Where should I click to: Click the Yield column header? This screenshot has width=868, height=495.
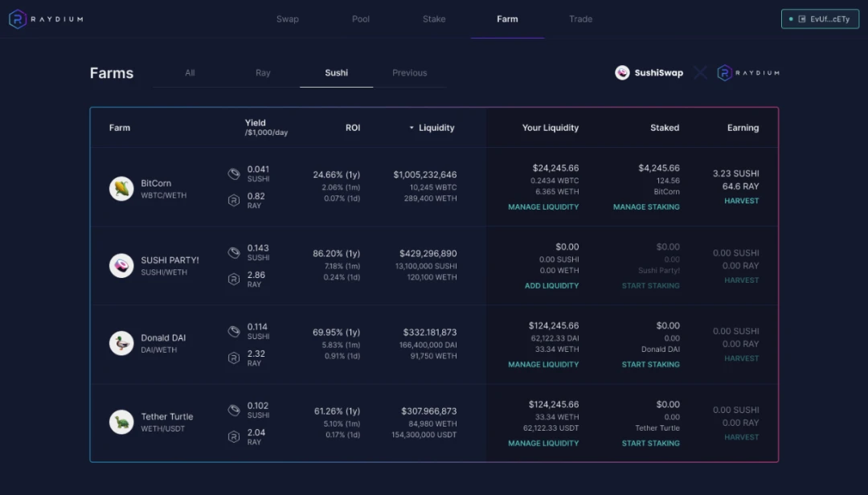point(266,127)
